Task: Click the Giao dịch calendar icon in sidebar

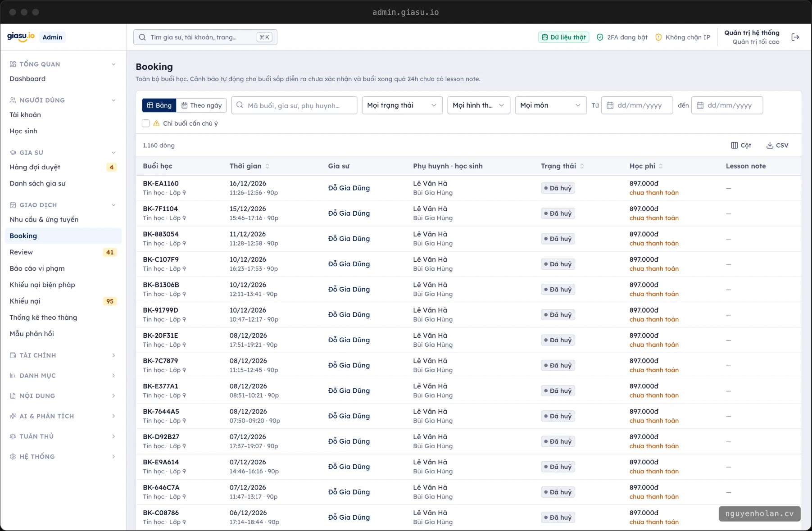Action: 13,205
